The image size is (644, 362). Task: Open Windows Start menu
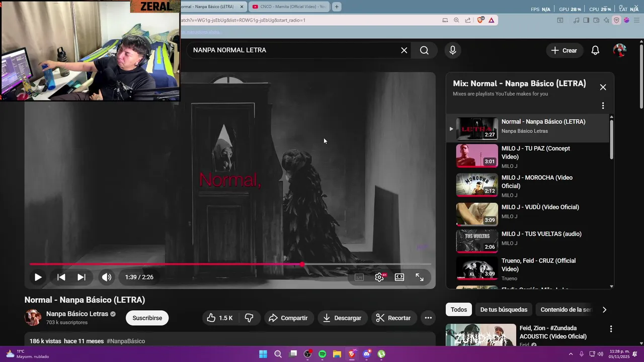tap(263, 354)
